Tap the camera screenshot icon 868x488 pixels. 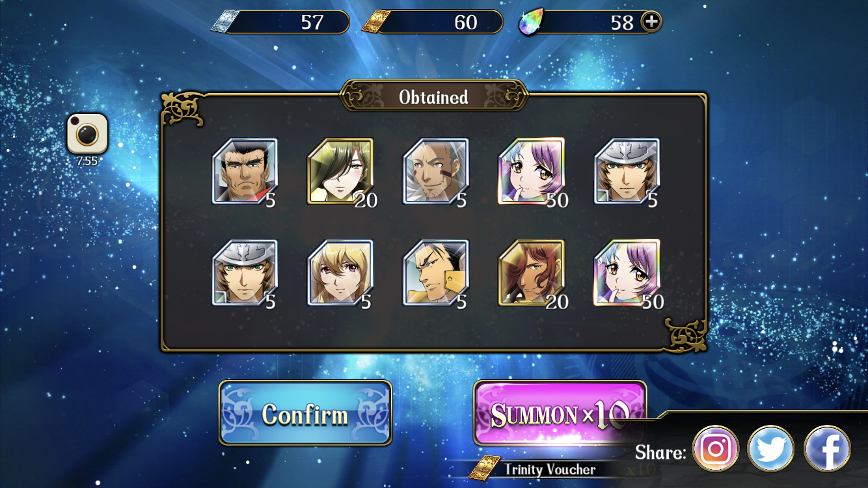87,133
